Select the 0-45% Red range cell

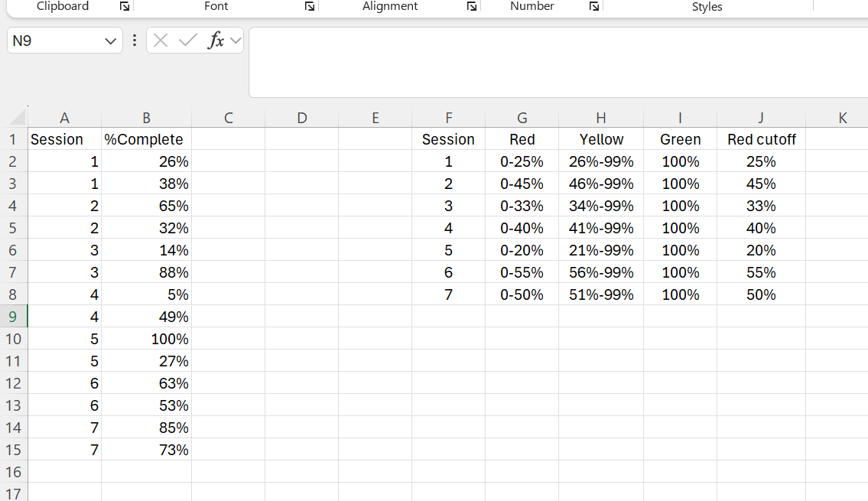point(522,184)
